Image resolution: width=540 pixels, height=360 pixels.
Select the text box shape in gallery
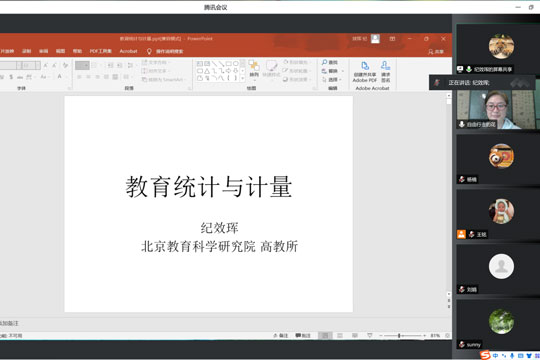199,64
